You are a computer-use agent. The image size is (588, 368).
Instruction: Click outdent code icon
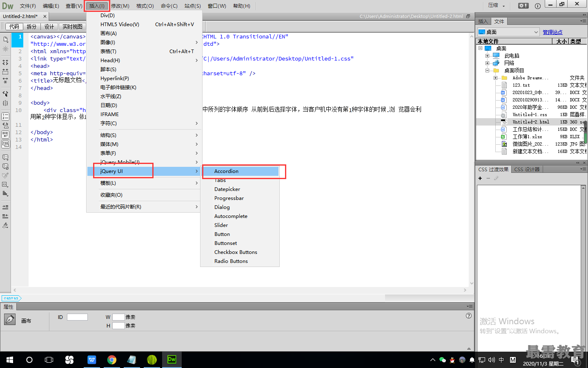point(5,216)
